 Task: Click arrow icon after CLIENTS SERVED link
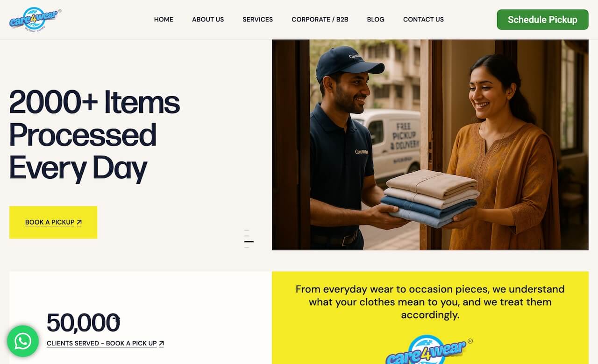point(161,343)
